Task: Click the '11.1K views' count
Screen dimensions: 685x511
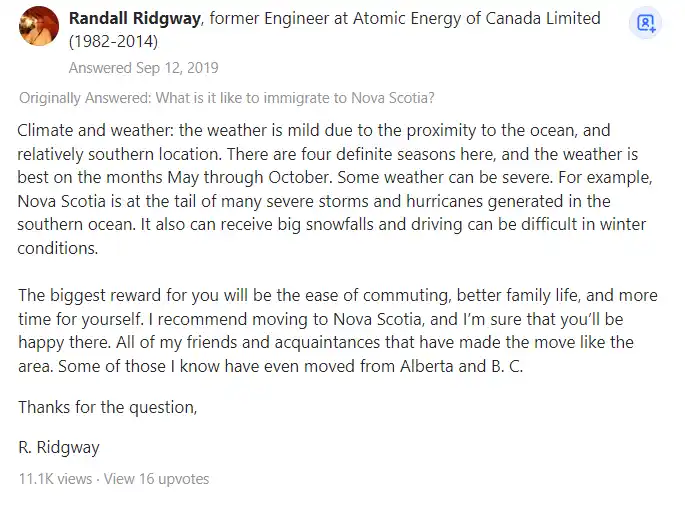Action: [55, 479]
